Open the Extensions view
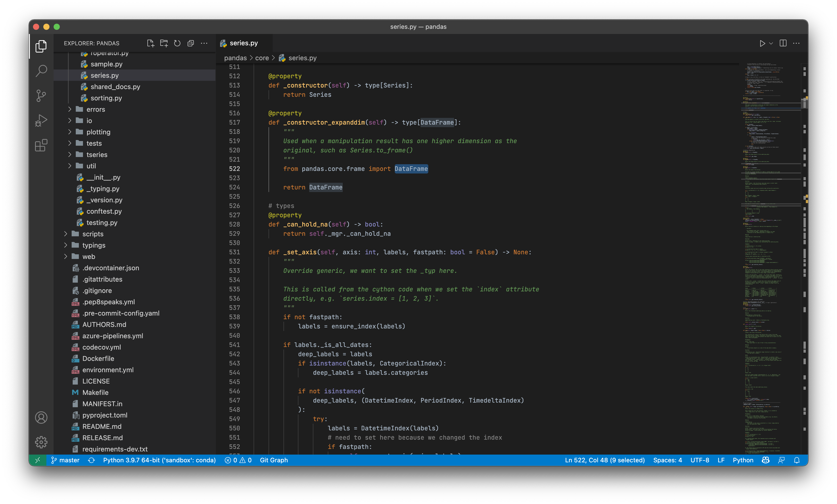 (41, 145)
